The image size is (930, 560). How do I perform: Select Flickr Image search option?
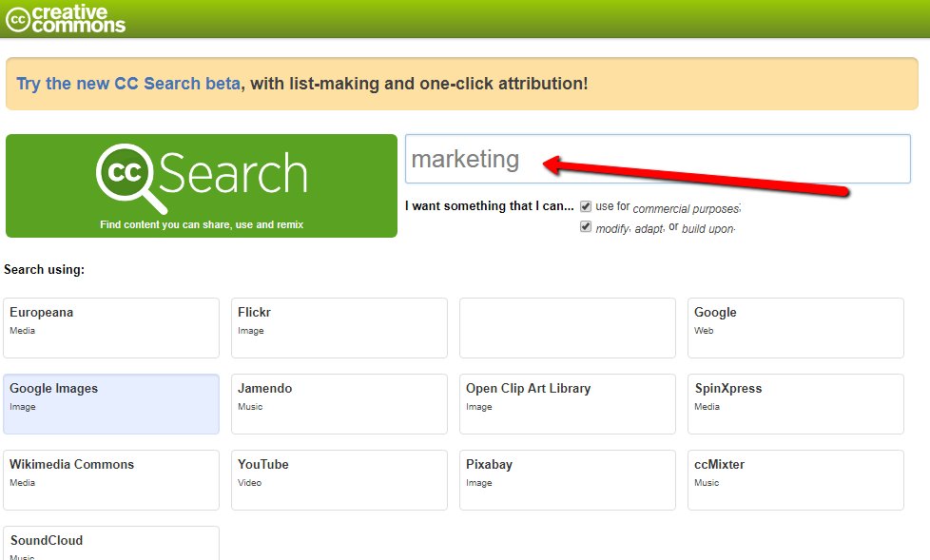tap(339, 328)
